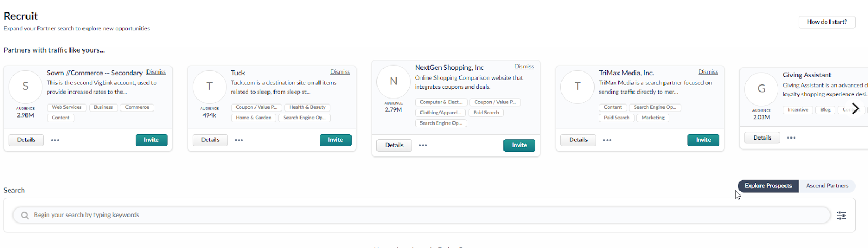The width and height of the screenshot is (868, 248).
Task: Invite NextGen Shopping, Inc
Action: 519,146
